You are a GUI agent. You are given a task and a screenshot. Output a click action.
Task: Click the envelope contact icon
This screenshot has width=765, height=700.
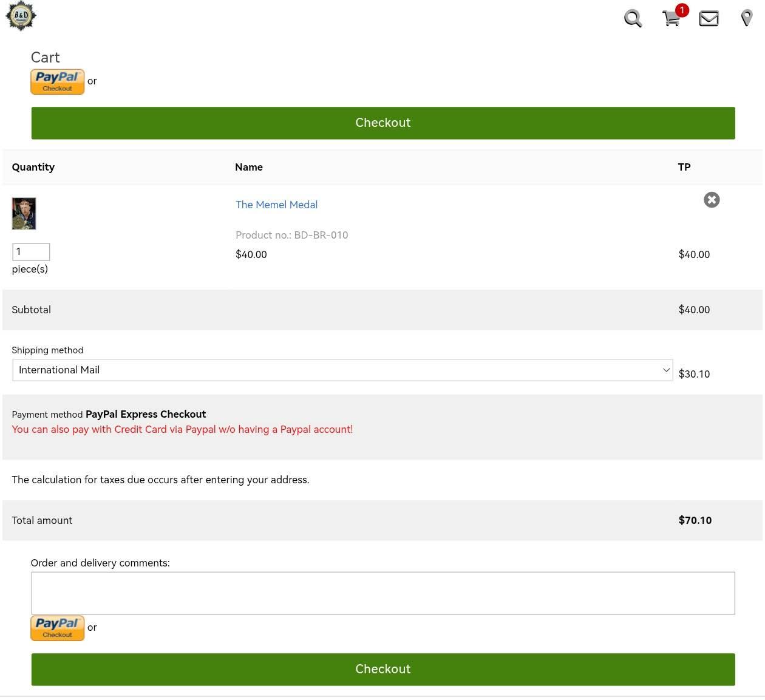(709, 18)
